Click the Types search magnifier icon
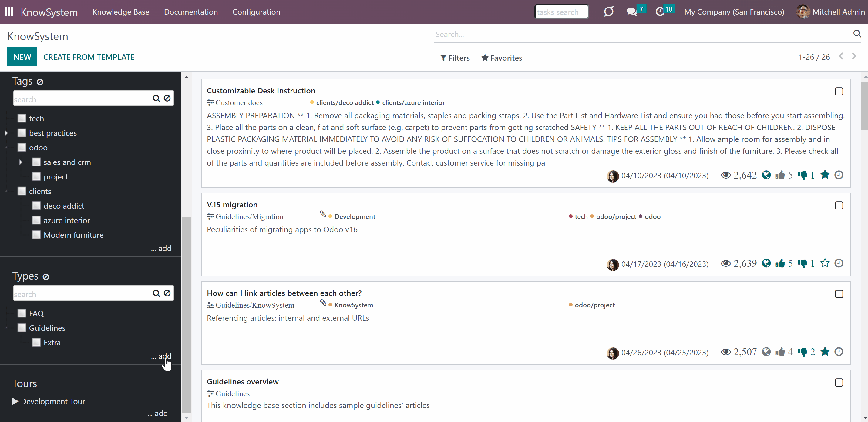Screen dimensions: 868x422 [156, 293]
